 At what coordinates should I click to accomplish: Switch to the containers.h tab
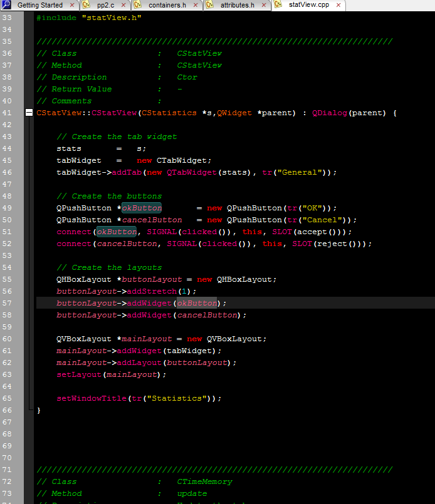(167, 5)
